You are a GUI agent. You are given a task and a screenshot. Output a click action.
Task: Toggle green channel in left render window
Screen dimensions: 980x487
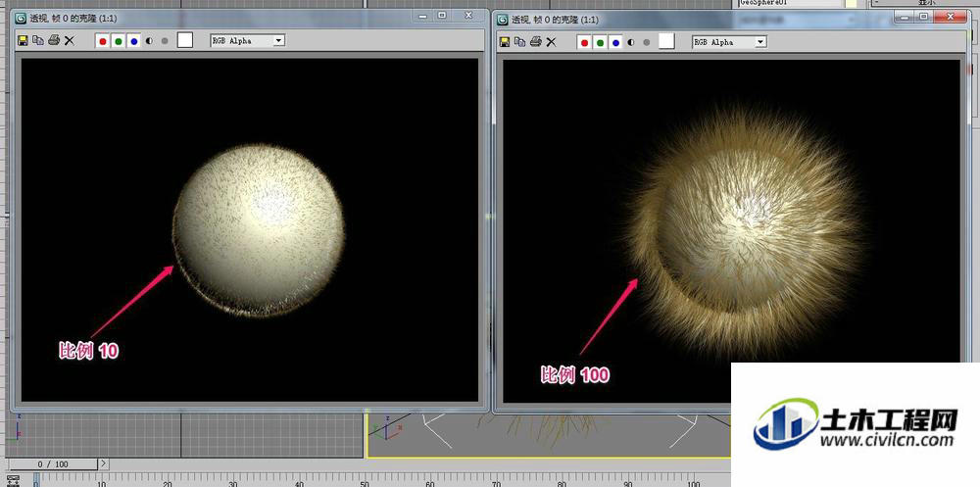coord(119,41)
